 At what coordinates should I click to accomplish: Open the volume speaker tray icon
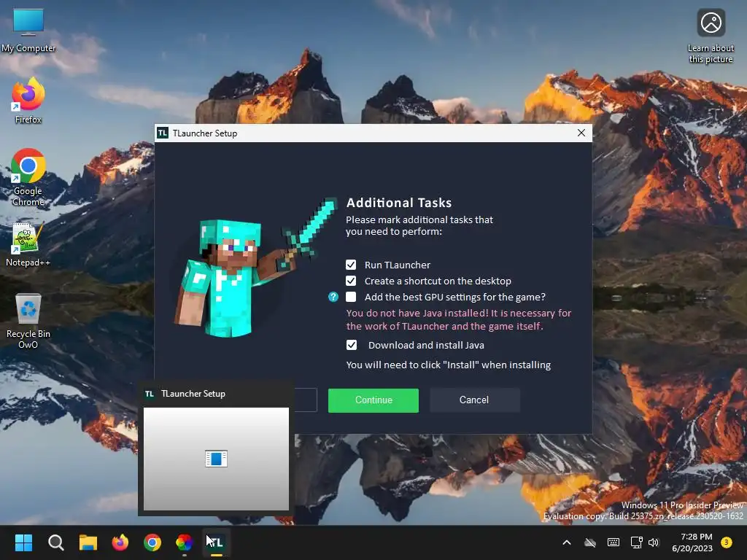point(654,542)
